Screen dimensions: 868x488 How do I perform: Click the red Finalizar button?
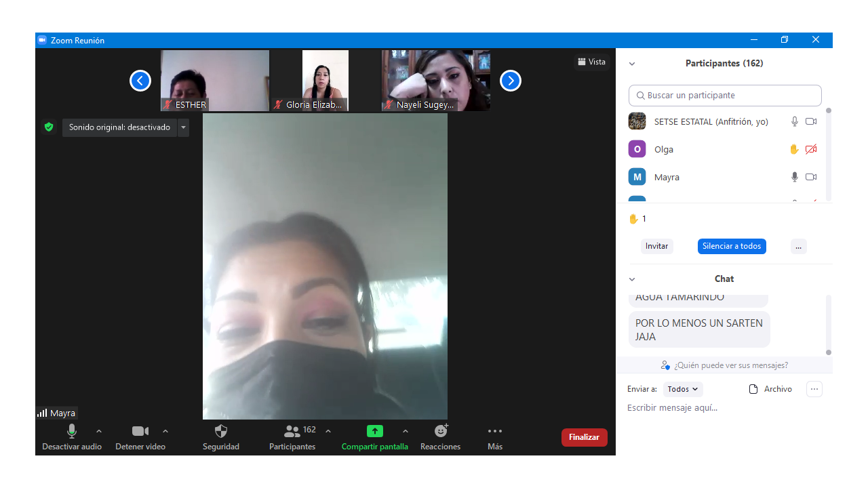[584, 437]
